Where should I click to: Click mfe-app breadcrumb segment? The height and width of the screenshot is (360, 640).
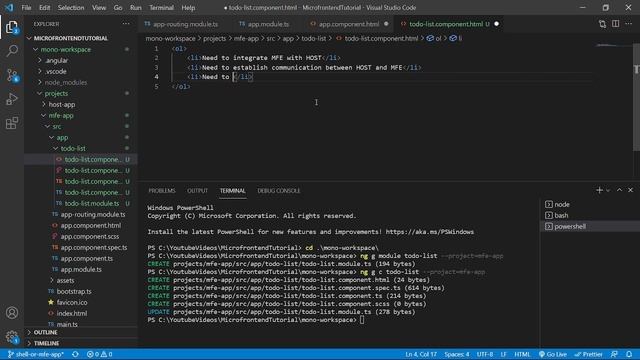(246, 38)
